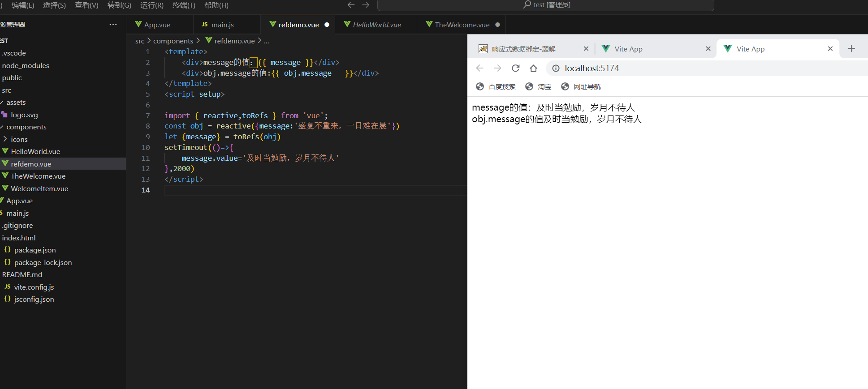
Task: Open the 帮助(H) menu
Action: point(216,5)
